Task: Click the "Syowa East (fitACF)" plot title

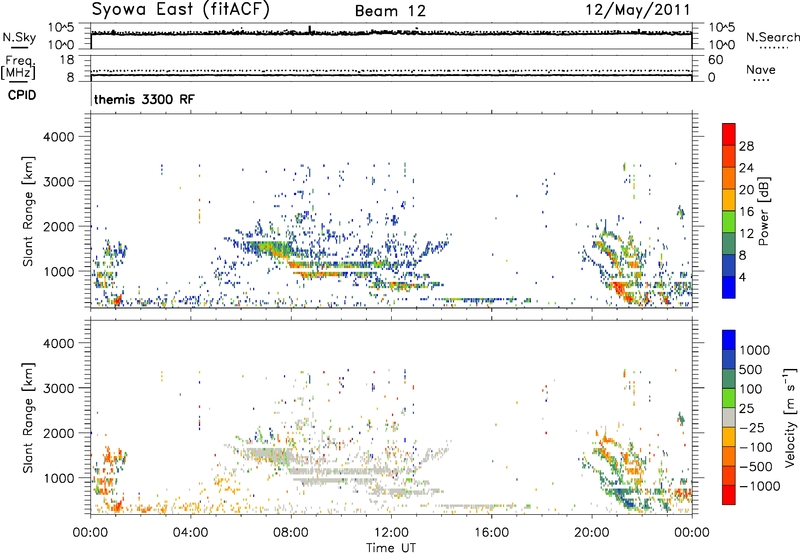Action: (x=180, y=9)
